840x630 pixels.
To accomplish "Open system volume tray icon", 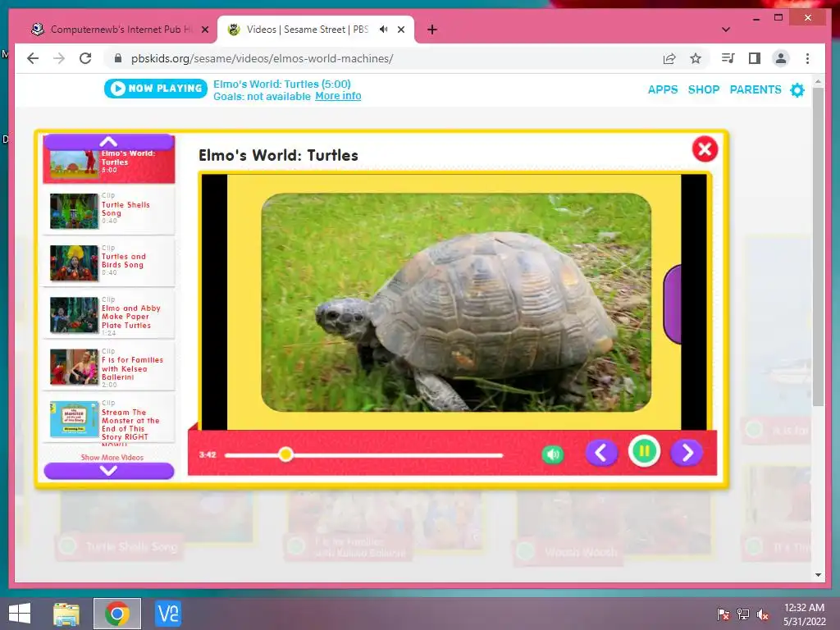I will pyautogui.click(x=763, y=614).
